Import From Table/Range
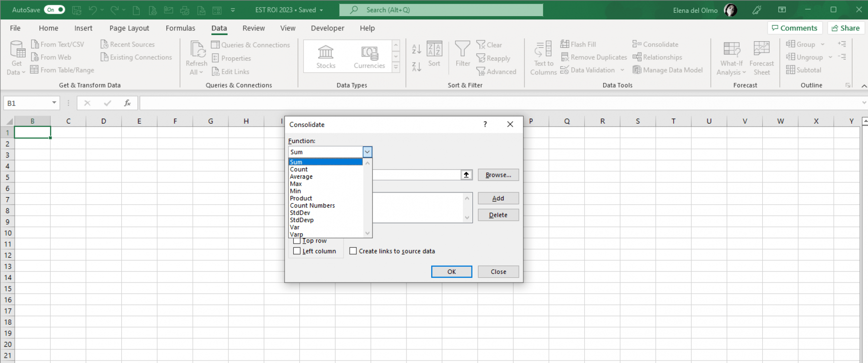This screenshot has width=868, height=363. coord(62,70)
